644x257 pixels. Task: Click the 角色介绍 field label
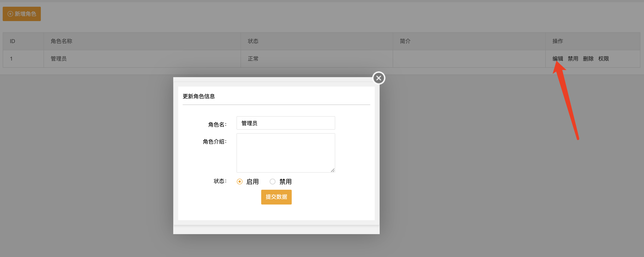(215, 142)
